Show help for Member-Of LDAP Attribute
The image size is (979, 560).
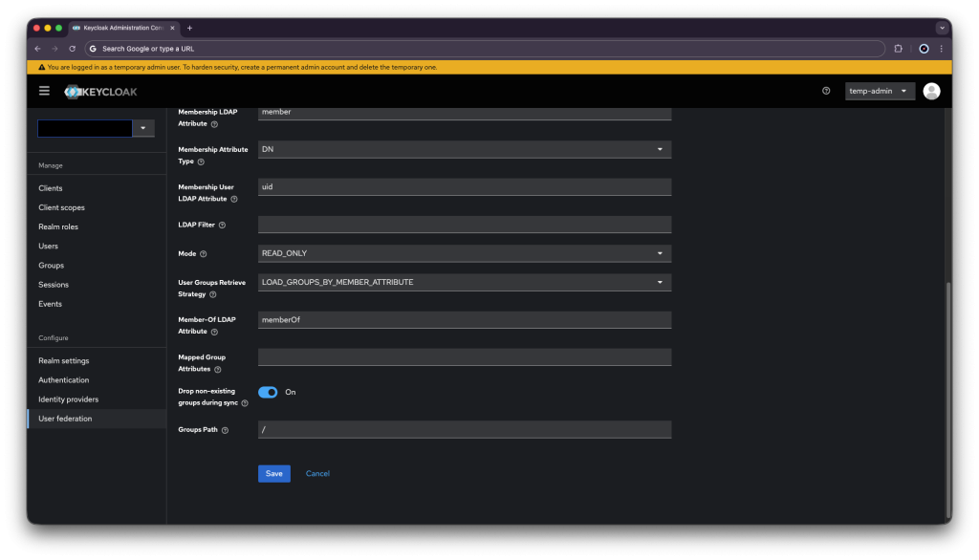[214, 332]
